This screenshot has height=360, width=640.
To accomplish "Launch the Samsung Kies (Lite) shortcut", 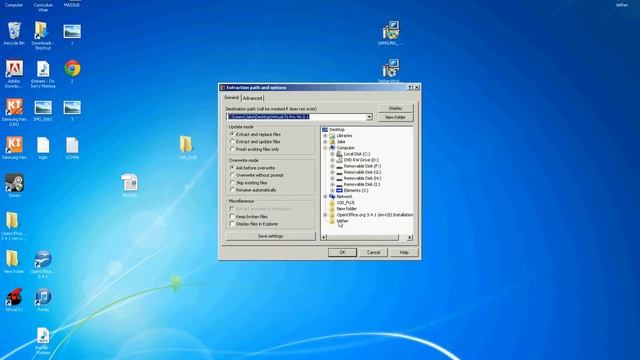I will coord(14,107).
